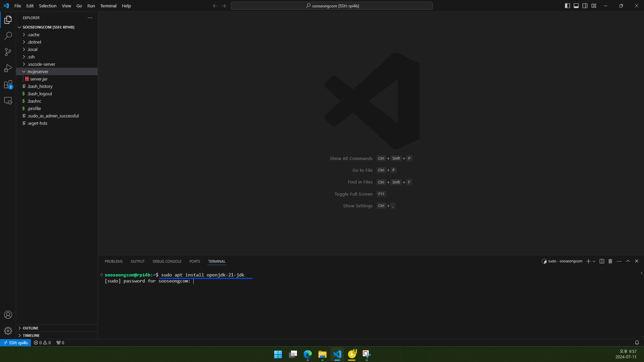This screenshot has width=644, height=362.
Task: Focus the terminal password prompt line
Action: pos(149,281)
